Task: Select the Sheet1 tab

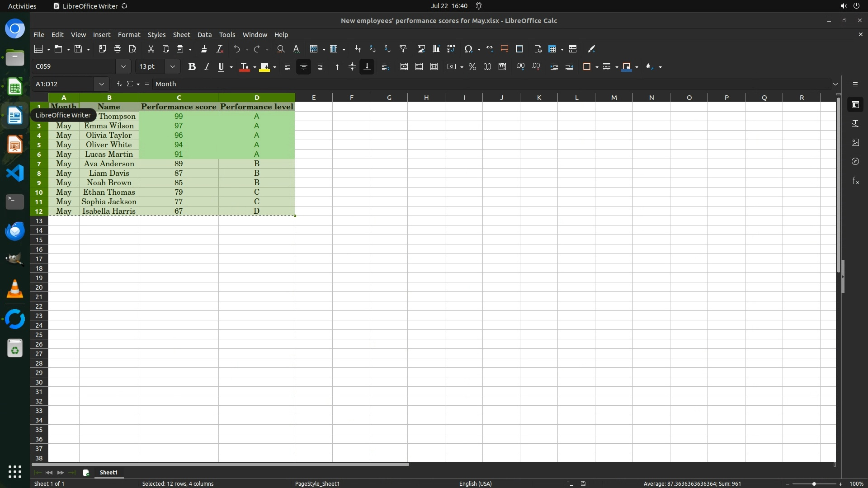Action: [108, 473]
